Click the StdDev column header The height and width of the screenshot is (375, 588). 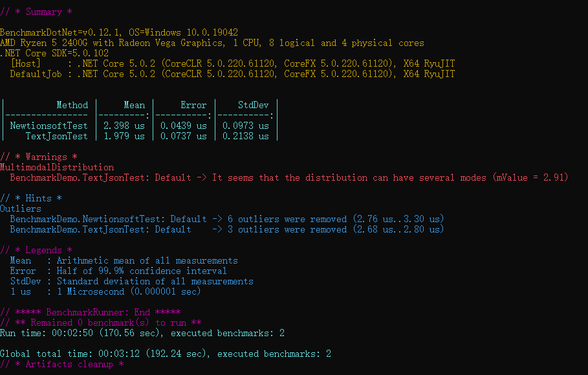tap(253, 105)
